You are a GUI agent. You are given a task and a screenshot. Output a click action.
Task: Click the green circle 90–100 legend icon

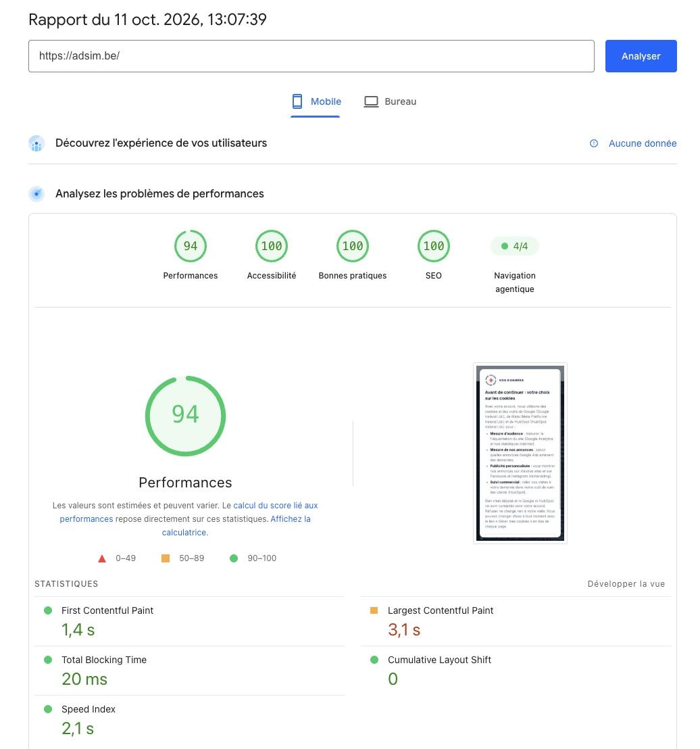click(234, 558)
